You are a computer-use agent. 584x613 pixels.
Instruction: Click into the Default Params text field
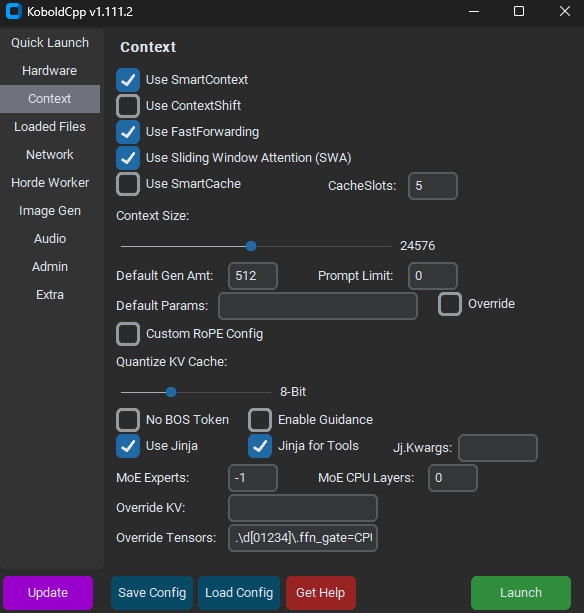[318, 306]
